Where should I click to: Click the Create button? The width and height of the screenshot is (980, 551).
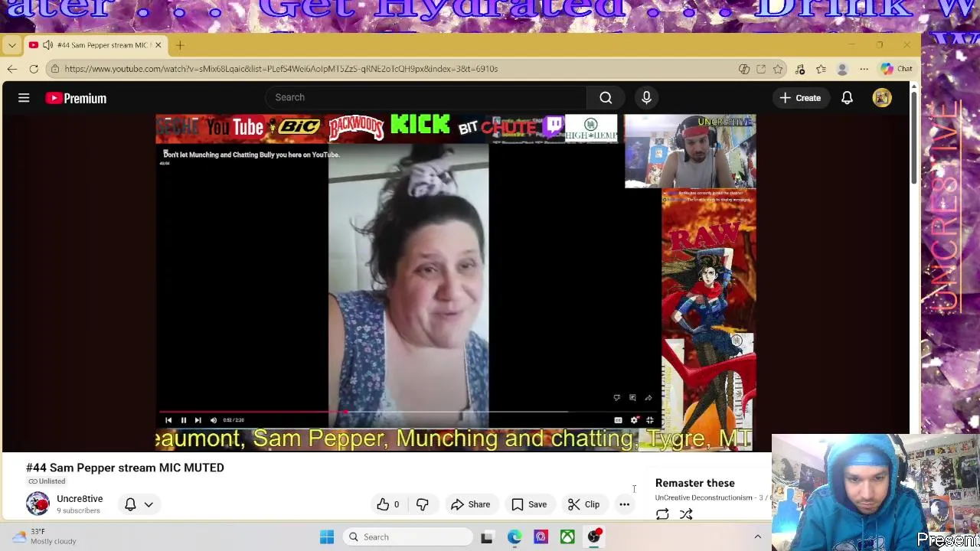800,98
